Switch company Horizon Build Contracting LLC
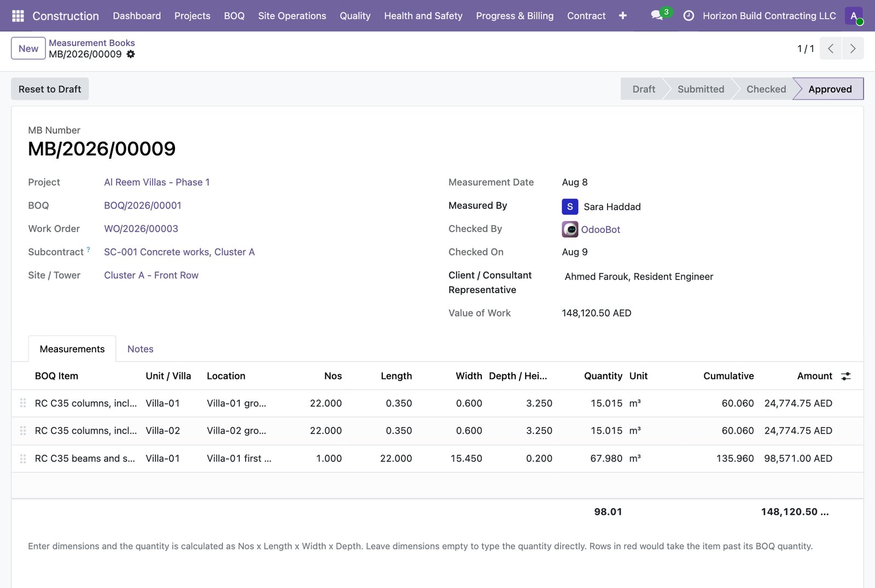Image resolution: width=875 pixels, height=588 pixels. (x=769, y=16)
